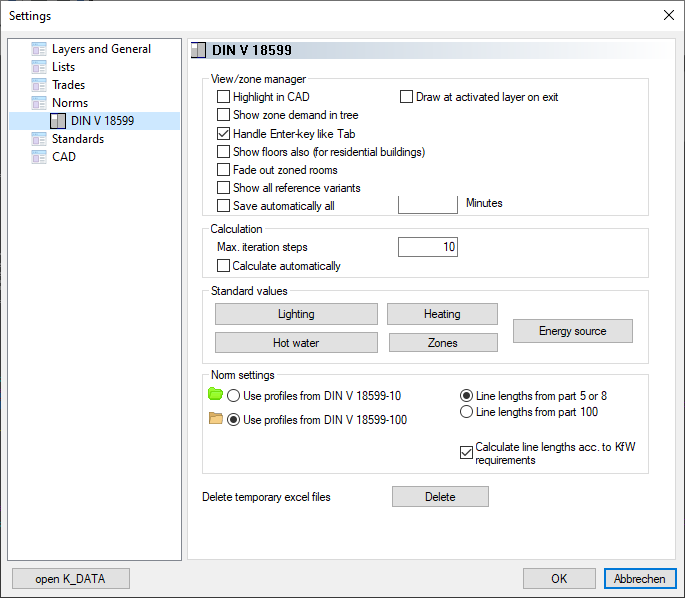Click the icon beside Lists
The height and width of the screenshot is (598, 685).
pos(39,67)
